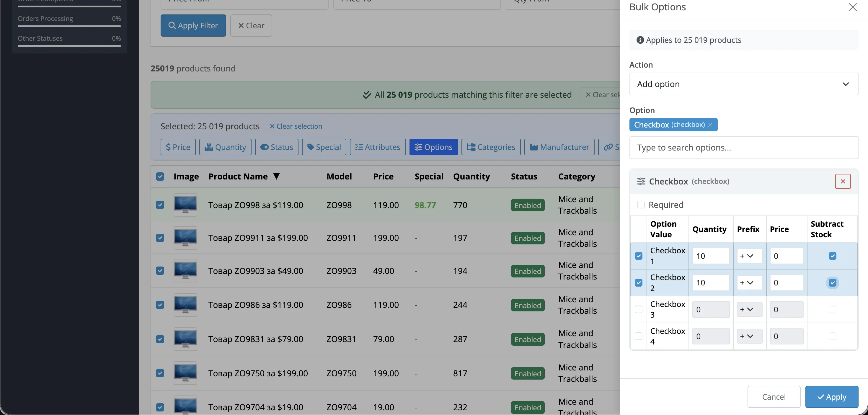Click the Other Statuses progress bar
Viewport: 868px width, 415px height.
click(x=69, y=46)
